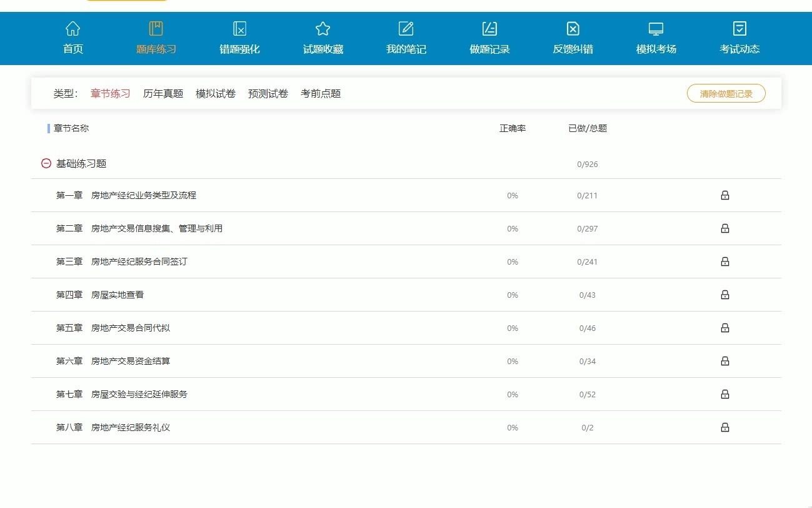Click lock icon for 第五章 row
This screenshot has width=812, height=508.
(725, 328)
